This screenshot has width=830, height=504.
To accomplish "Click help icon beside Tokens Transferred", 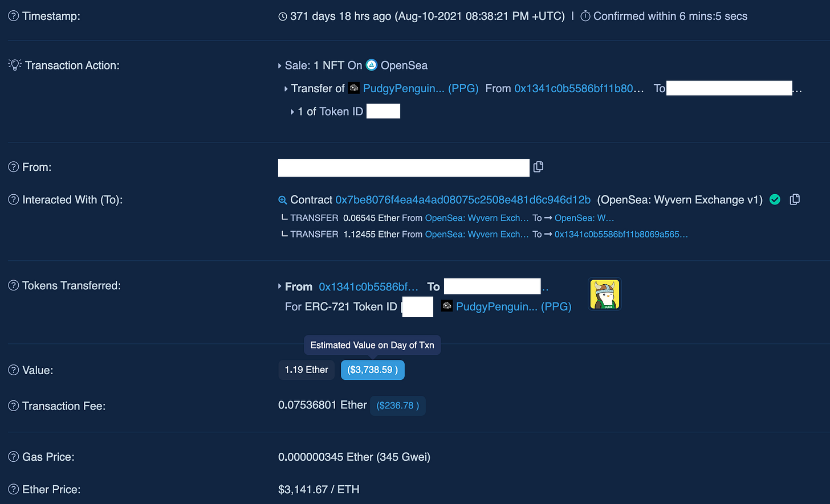I will coord(14,286).
